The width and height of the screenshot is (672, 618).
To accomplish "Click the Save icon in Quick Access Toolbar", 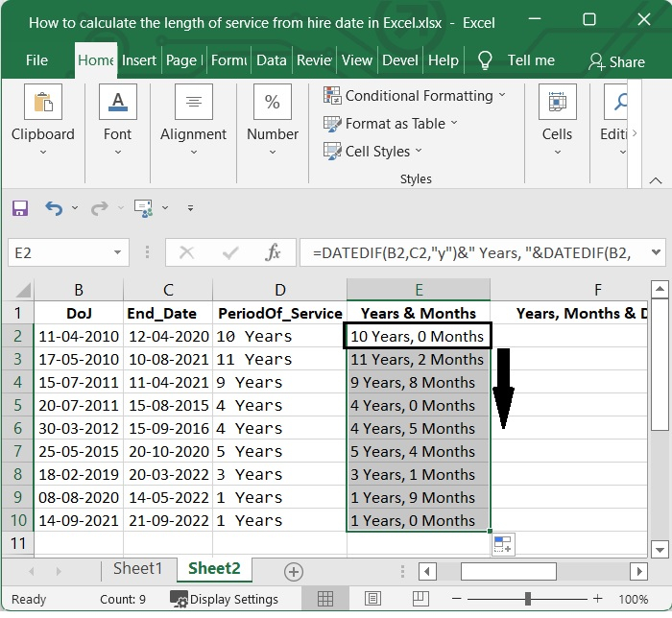I will click(x=20, y=208).
